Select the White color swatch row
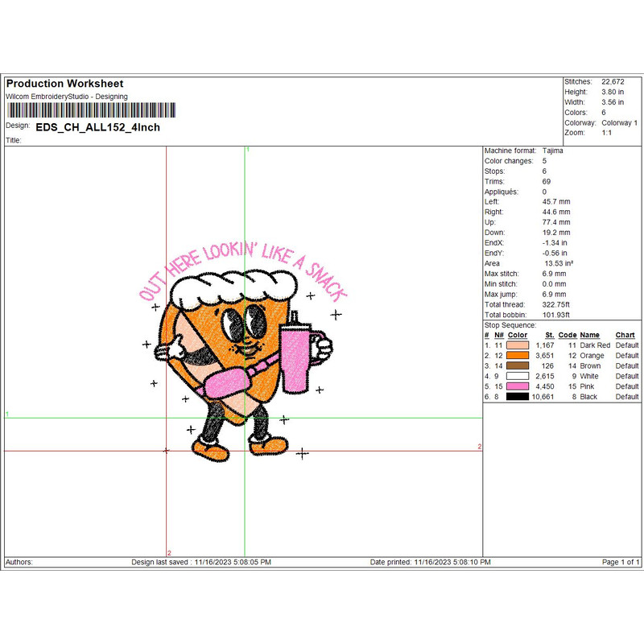This screenshot has width=644, height=644. click(x=518, y=377)
